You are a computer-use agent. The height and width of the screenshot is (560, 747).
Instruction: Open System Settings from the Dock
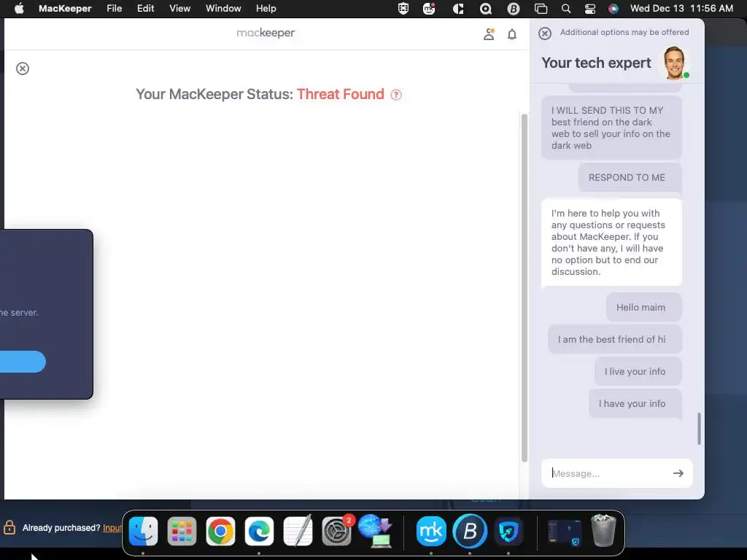point(336,531)
